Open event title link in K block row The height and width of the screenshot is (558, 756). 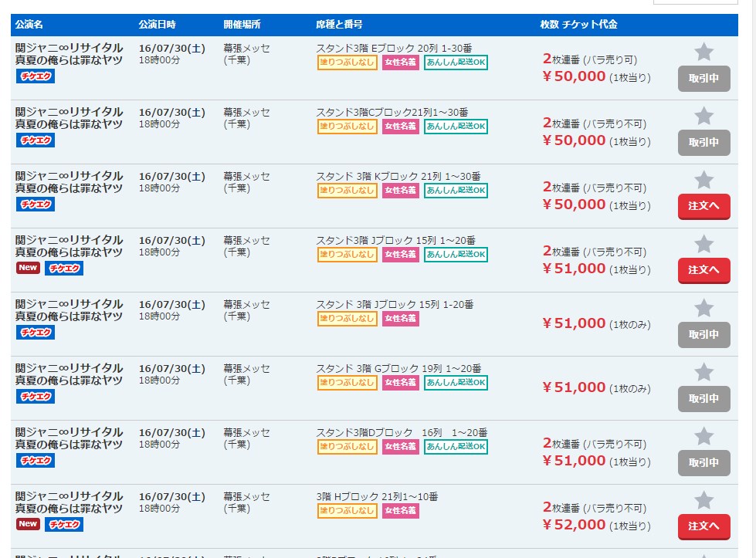click(x=69, y=182)
